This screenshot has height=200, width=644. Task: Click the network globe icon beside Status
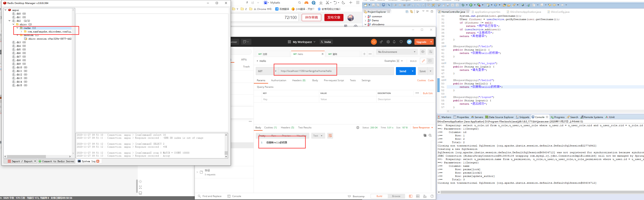[x=358, y=128]
